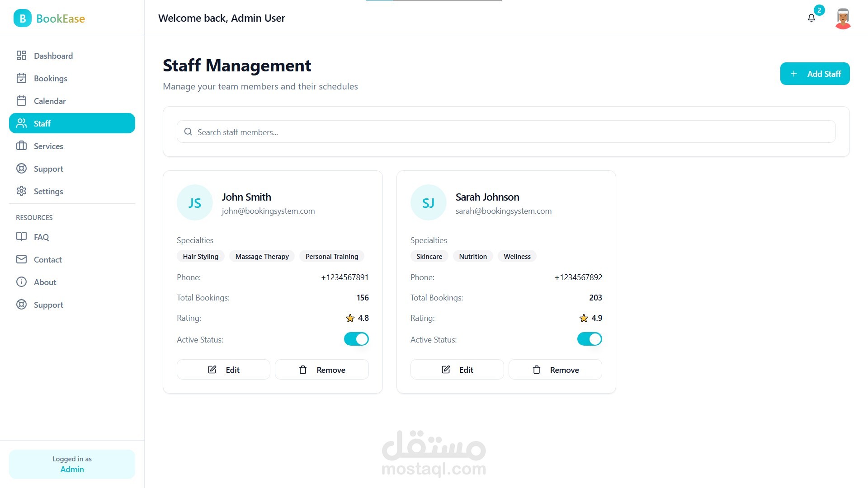Open Settings from the sidebar
Screen dimensions: 868x488
pyautogui.click(x=48, y=191)
